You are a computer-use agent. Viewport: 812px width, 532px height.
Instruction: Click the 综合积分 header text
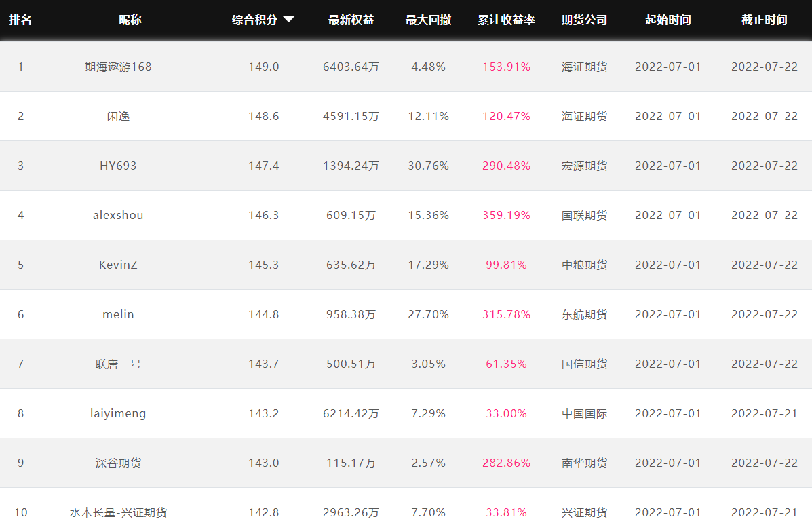tap(255, 20)
